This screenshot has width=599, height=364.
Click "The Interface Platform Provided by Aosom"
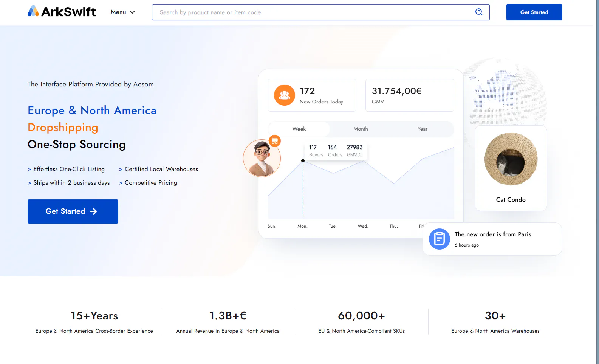(91, 84)
